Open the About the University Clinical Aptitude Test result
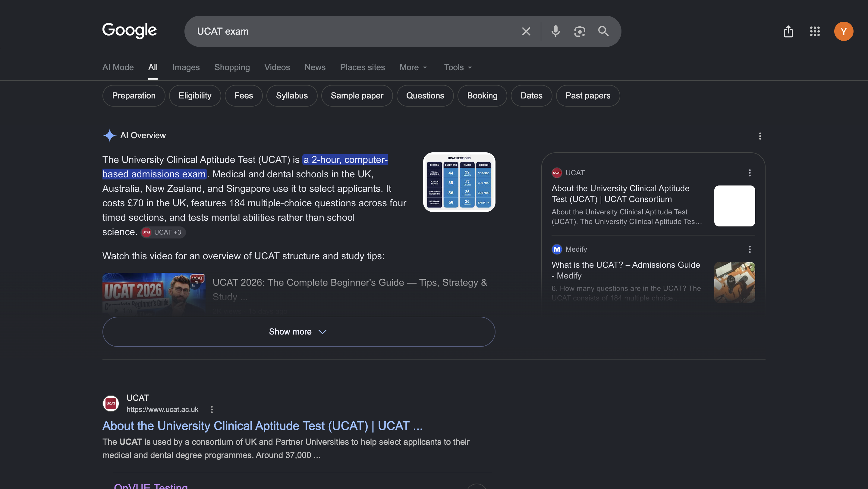The image size is (868, 489). [263, 426]
